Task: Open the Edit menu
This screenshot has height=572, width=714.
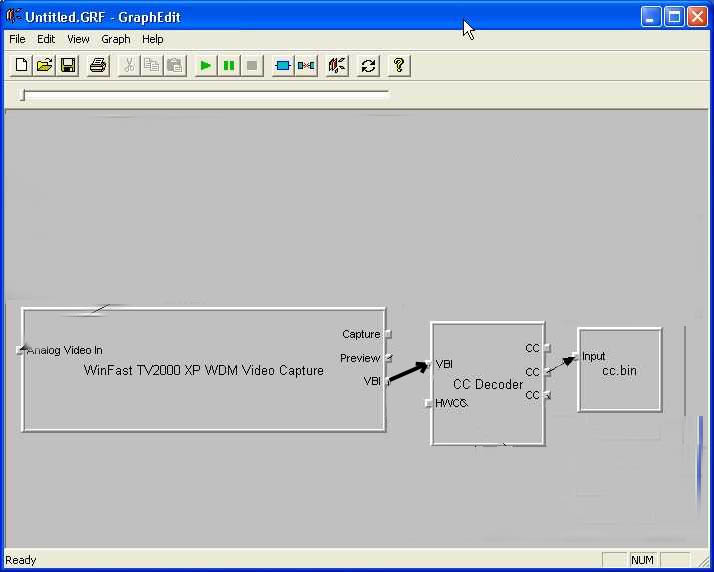Action: pyautogui.click(x=46, y=40)
